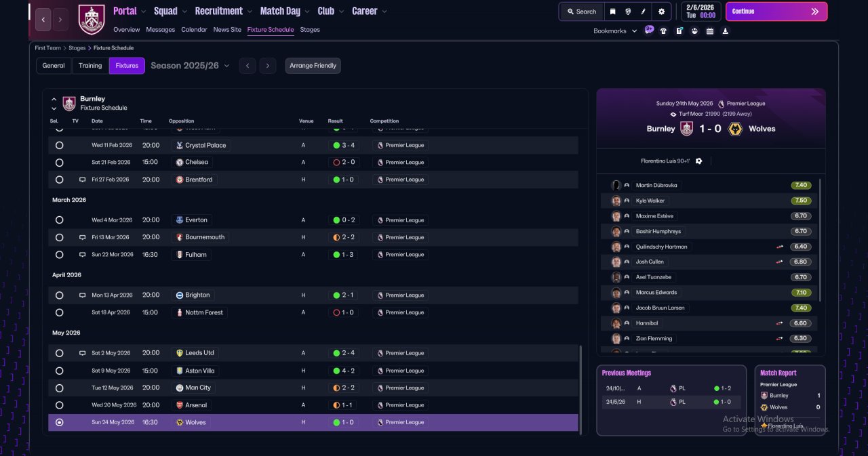
Task: Open the Career dropdown menu
Action: tap(370, 11)
